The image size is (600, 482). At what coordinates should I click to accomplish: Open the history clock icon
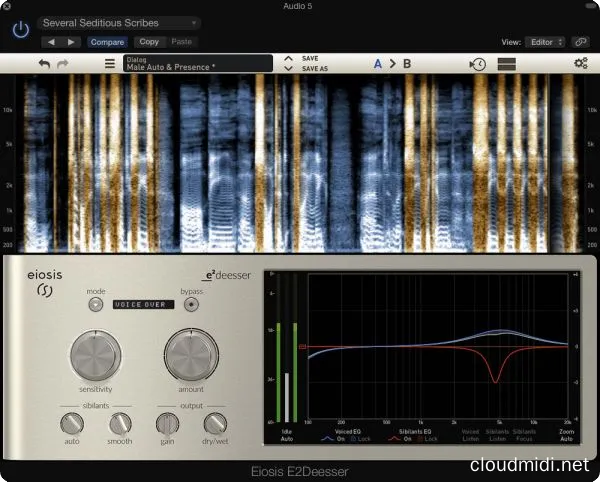478,64
